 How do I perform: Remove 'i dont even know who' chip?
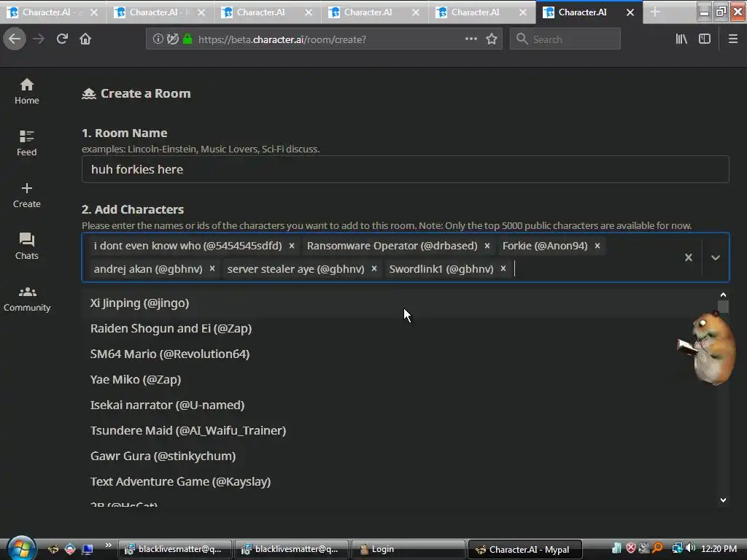click(x=292, y=246)
